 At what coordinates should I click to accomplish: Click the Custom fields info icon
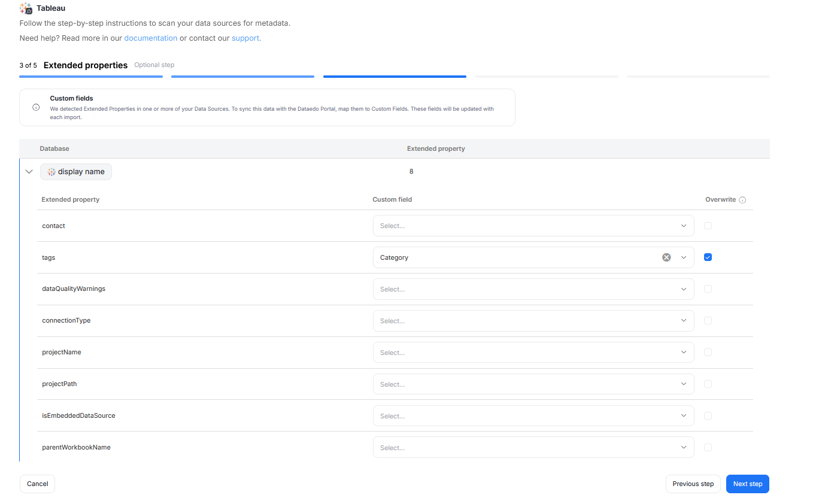tap(36, 108)
